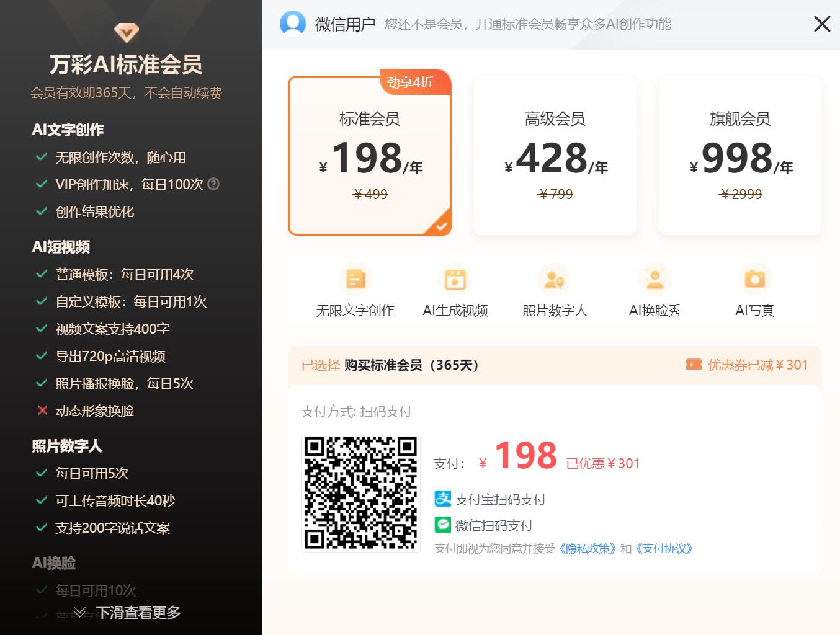Click the text 微信扫码支付
This screenshot has height=635, width=840.
coord(494,526)
